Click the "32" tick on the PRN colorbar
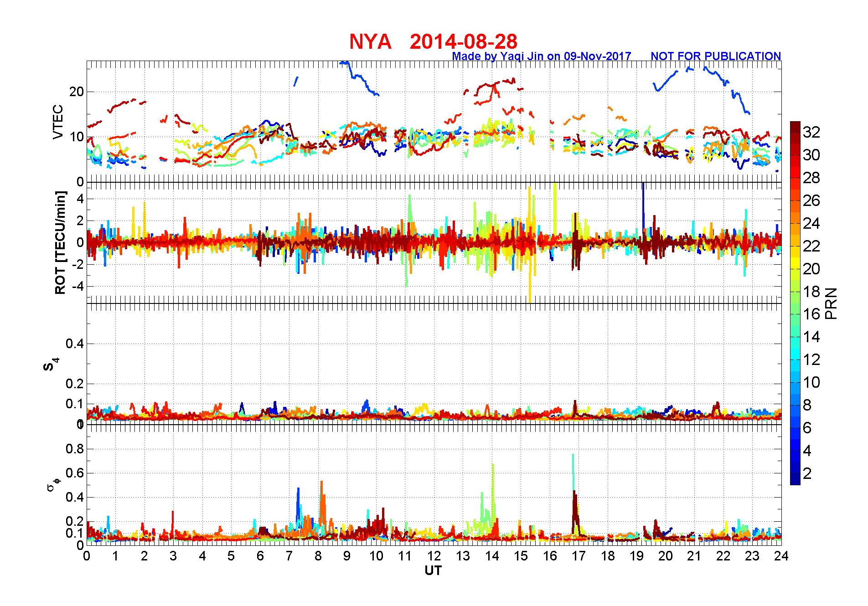 pos(811,132)
